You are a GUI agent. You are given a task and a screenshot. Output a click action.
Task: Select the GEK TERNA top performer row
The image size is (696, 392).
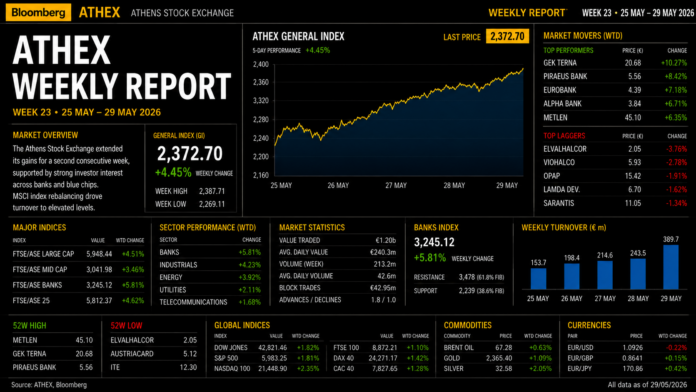(615, 63)
